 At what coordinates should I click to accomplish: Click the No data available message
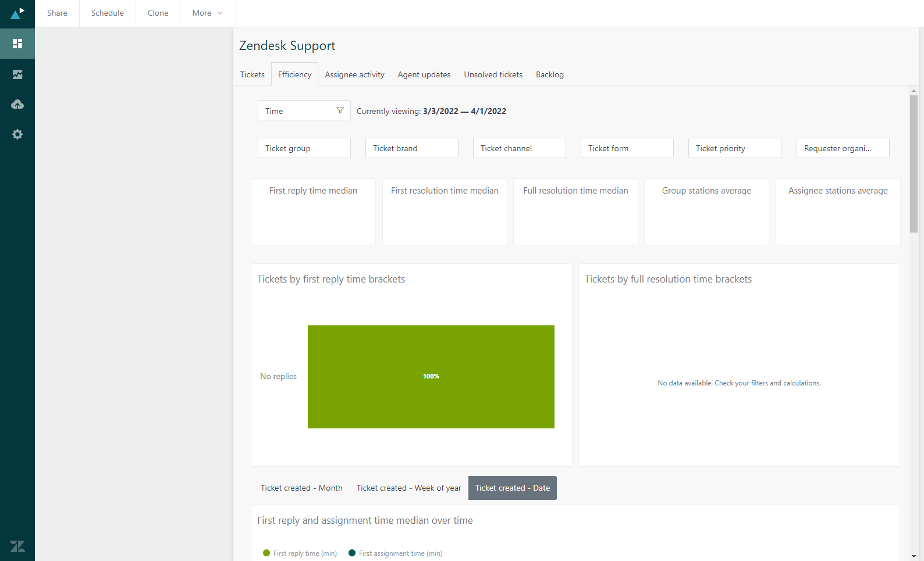(x=739, y=383)
